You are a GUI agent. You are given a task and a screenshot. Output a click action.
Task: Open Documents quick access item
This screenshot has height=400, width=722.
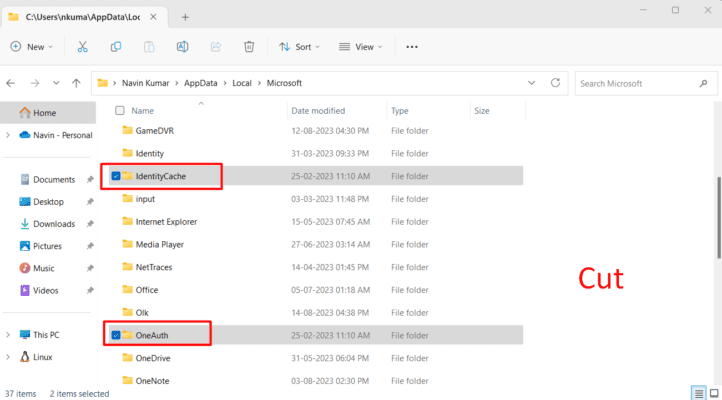[54, 180]
